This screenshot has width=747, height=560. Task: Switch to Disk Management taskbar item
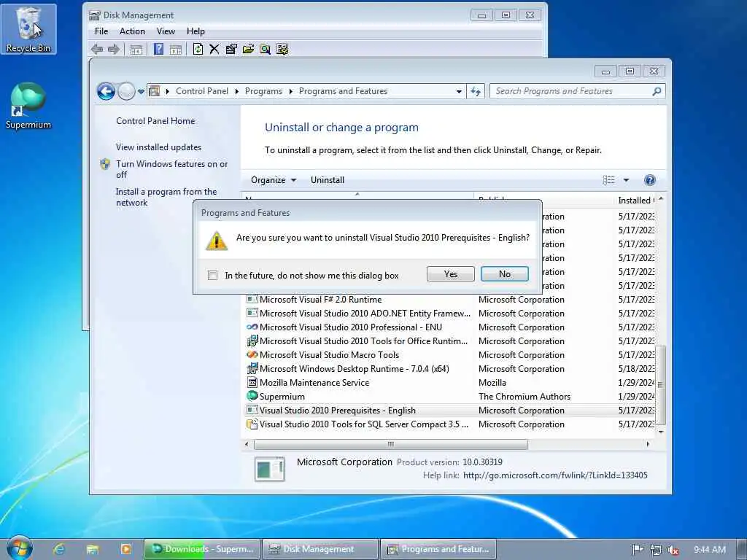tap(321, 549)
